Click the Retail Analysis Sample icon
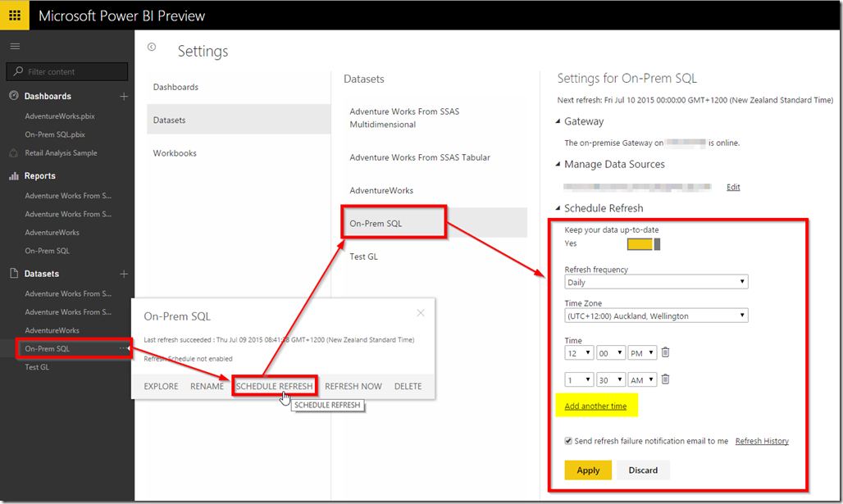Screen dimensions: 843x504 [14, 153]
